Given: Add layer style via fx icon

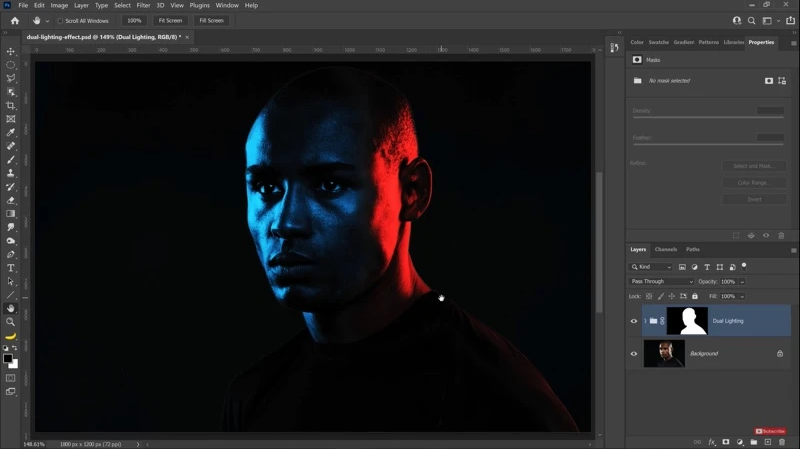Looking at the screenshot, I should click(x=712, y=442).
